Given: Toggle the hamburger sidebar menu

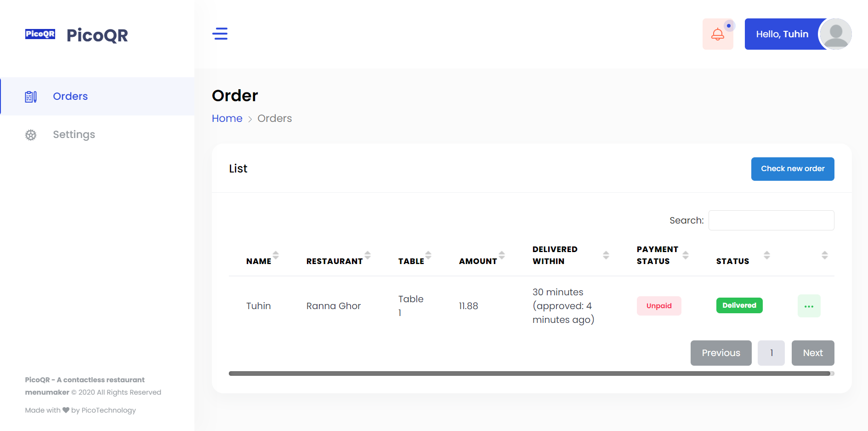Looking at the screenshot, I should tap(220, 34).
